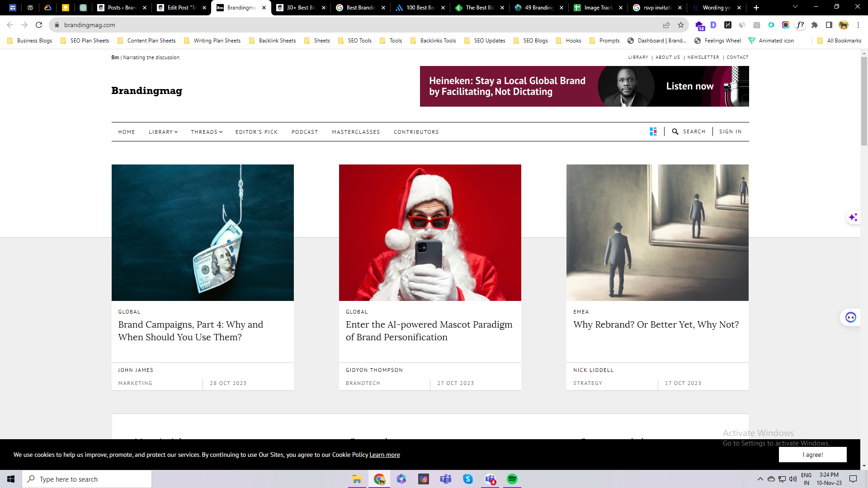Click author name Gidyon Thompson
The height and width of the screenshot is (488, 868).
point(374,370)
